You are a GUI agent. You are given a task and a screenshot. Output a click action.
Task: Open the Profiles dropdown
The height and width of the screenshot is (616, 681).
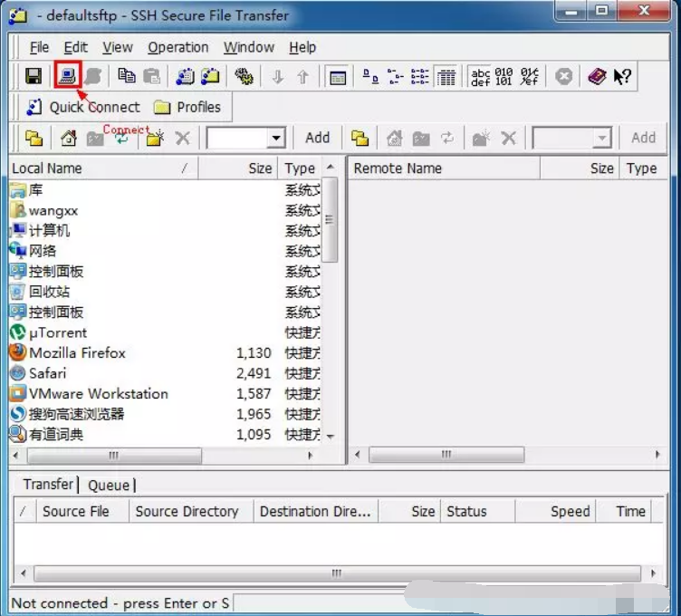[x=187, y=107]
